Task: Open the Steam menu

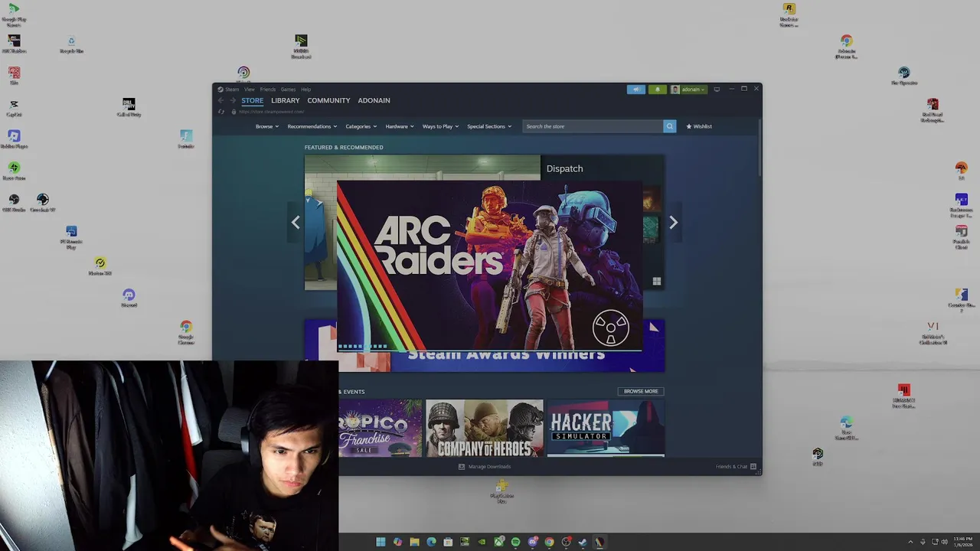Action: [x=231, y=90]
